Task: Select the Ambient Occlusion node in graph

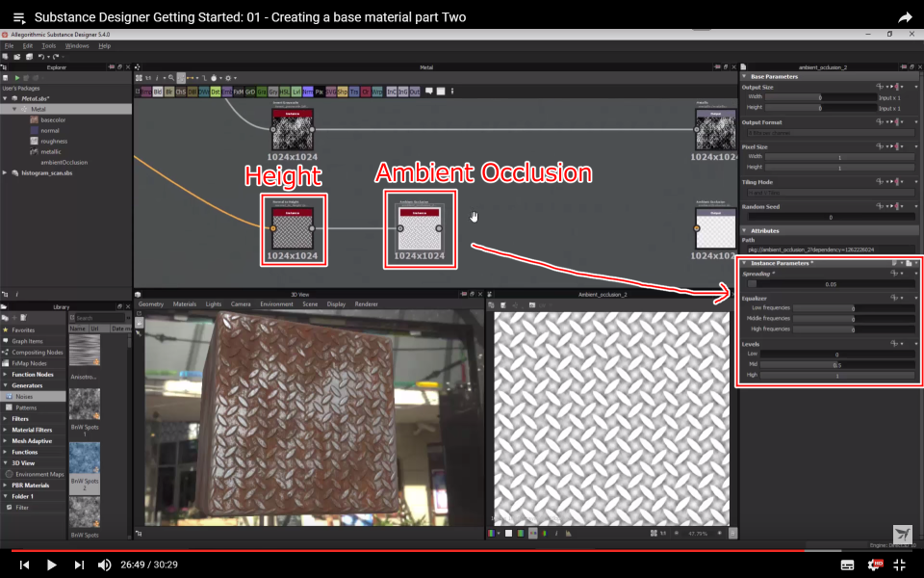Action: pyautogui.click(x=420, y=228)
